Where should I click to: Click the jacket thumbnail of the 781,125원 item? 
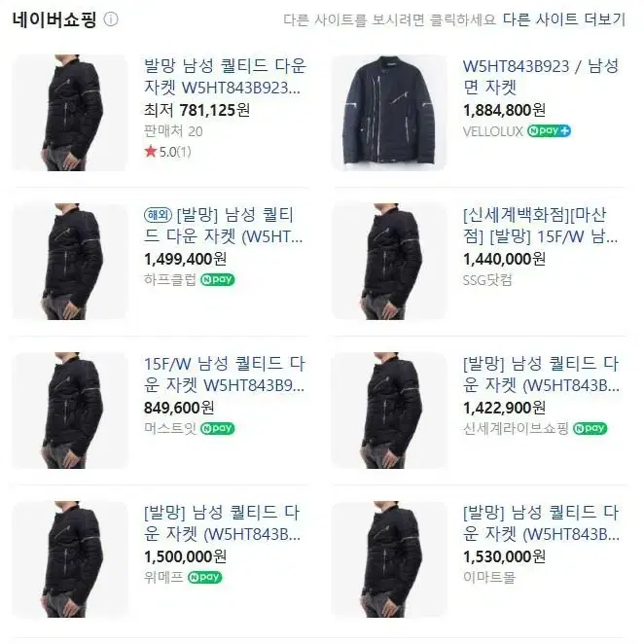pos(70,113)
